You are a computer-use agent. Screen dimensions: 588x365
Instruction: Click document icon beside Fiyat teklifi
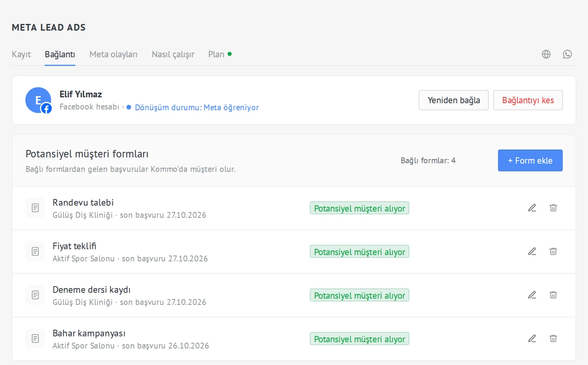pyautogui.click(x=35, y=252)
